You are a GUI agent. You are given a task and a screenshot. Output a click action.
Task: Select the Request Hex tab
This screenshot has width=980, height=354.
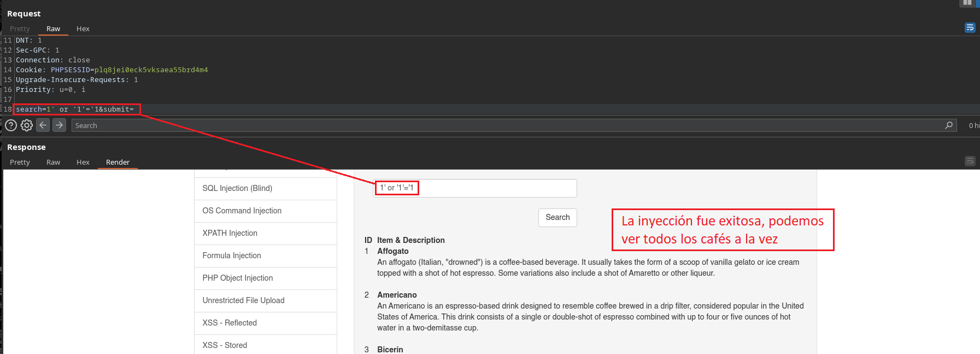83,28
